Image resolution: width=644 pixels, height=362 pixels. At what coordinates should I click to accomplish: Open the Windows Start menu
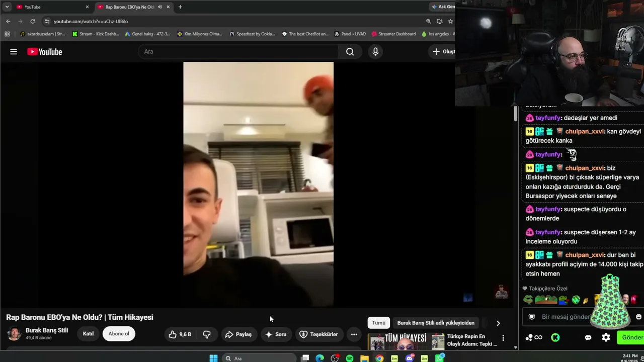[213, 358]
